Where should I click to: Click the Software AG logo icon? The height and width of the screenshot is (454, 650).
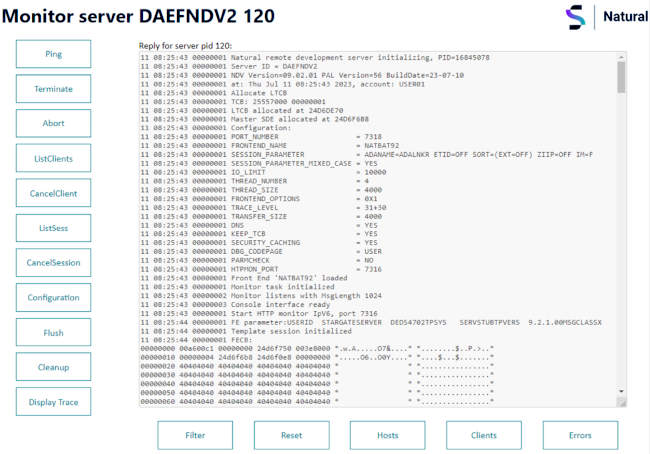[x=576, y=16]
